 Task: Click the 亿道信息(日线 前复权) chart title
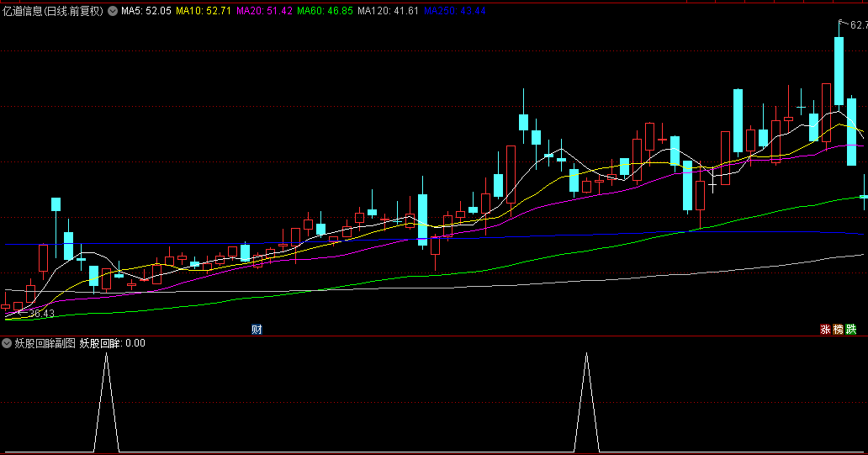[x=54, y=12]
